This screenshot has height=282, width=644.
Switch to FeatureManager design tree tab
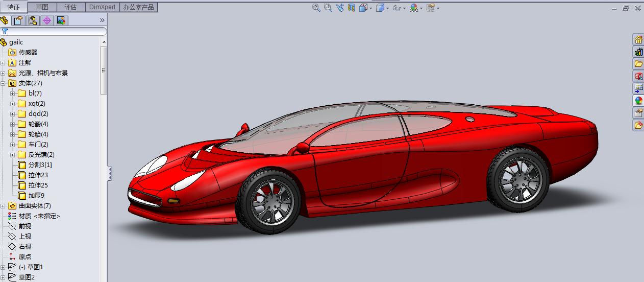pyautogui.click(x=5, y=20)
